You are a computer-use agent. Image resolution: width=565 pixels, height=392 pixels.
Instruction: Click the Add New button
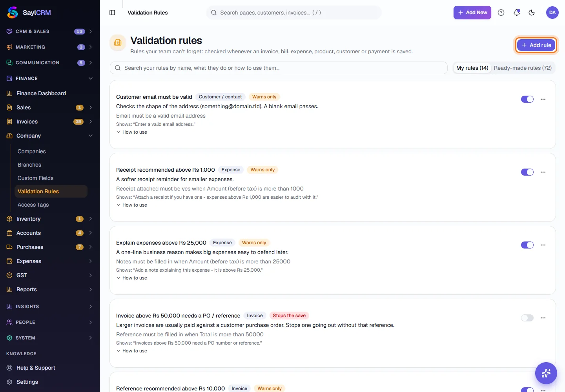tap(472, 13)
